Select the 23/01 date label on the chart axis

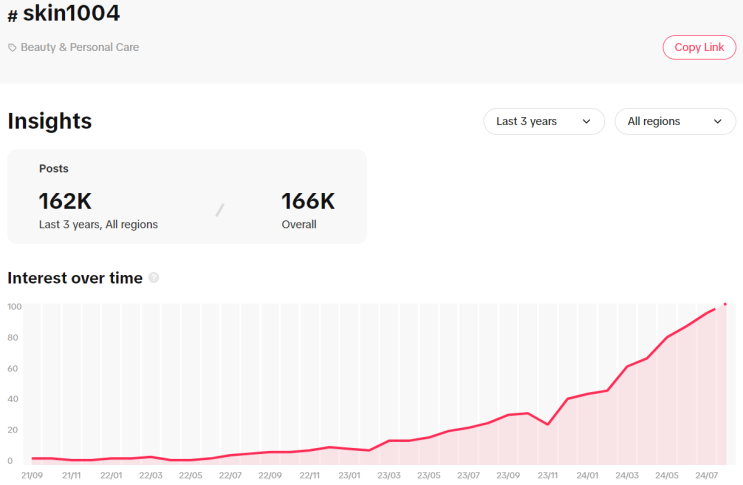(x=349, y=475)
